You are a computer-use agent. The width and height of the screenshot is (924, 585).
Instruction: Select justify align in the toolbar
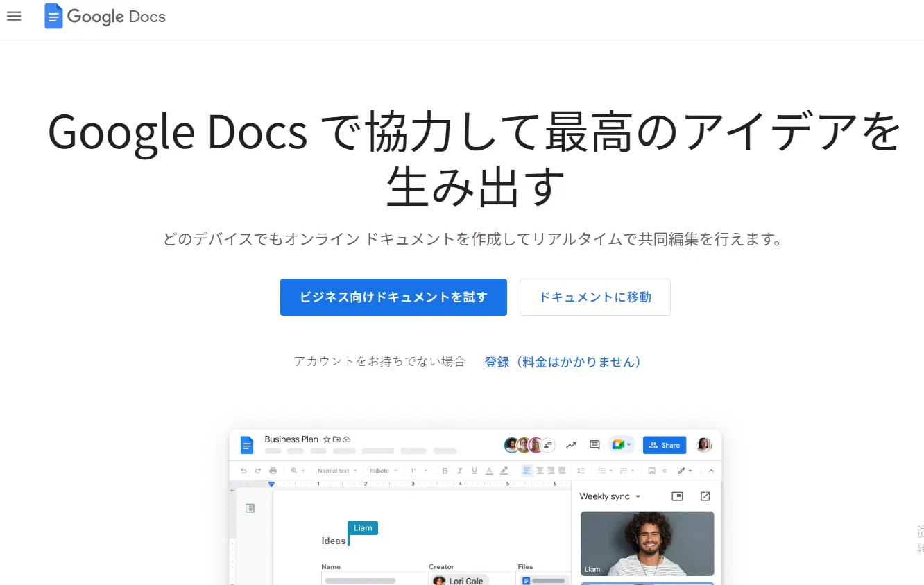point(562,471)
